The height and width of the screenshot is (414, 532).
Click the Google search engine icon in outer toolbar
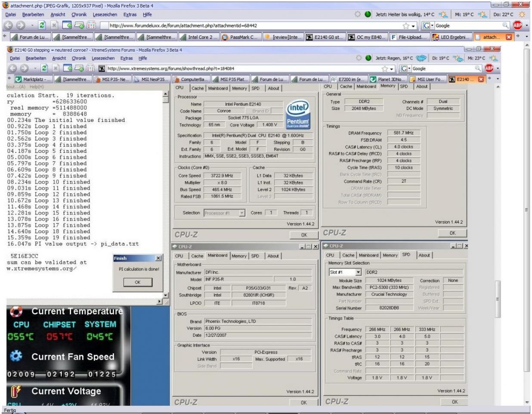click(426, 26)
